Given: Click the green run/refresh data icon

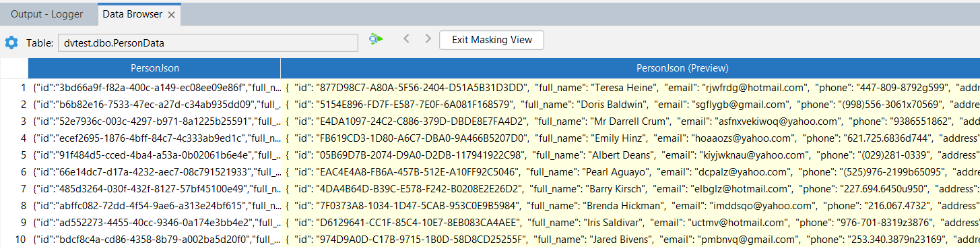Looking at the screenshot, I should [x=376, y=40].
